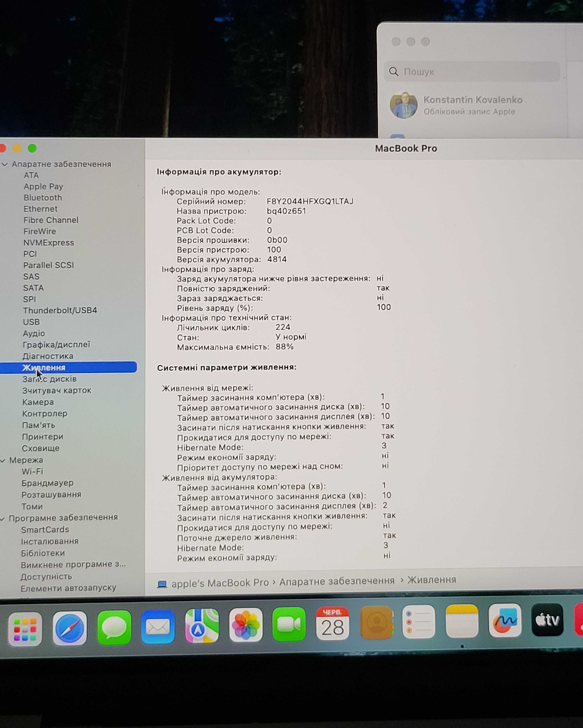Select Apple Pay in sidebar
583x728 pixels.
click(x=43, y=186)
